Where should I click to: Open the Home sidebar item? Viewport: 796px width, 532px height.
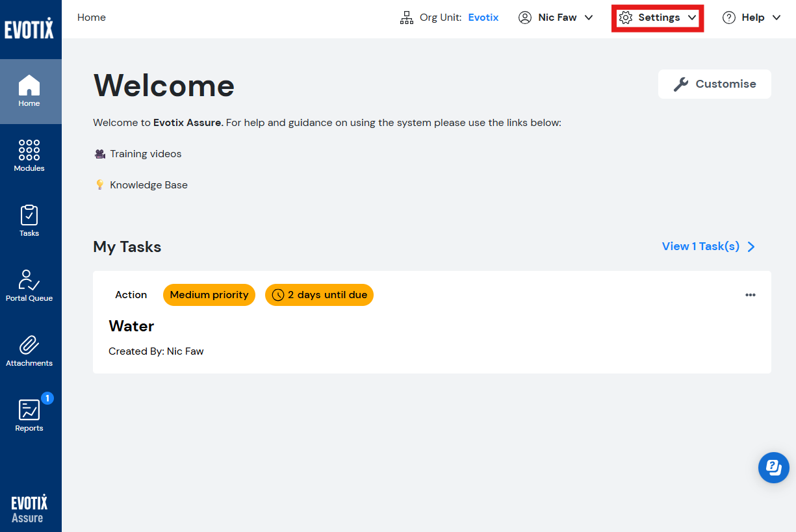31,92
